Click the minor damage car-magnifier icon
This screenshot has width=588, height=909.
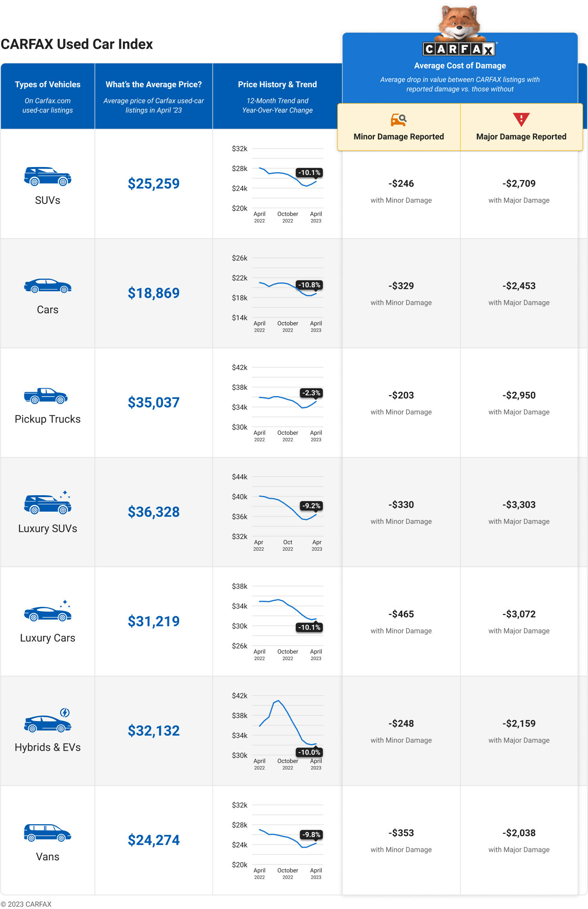click(x=398, y=119)
